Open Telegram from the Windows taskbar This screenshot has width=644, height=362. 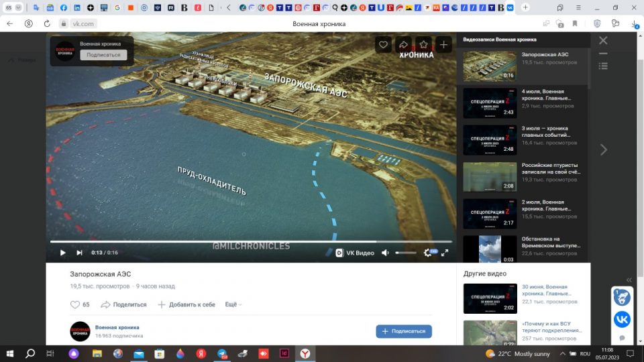(222, 353)
